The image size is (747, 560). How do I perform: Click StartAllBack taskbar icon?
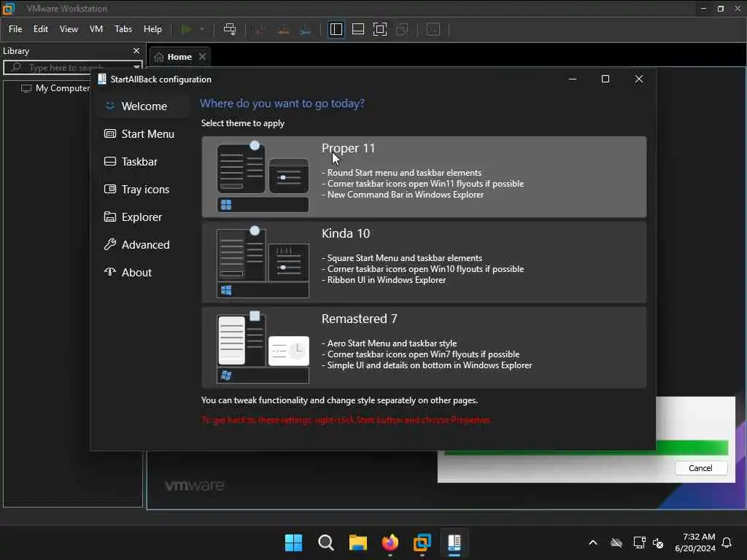pos(454,542)
